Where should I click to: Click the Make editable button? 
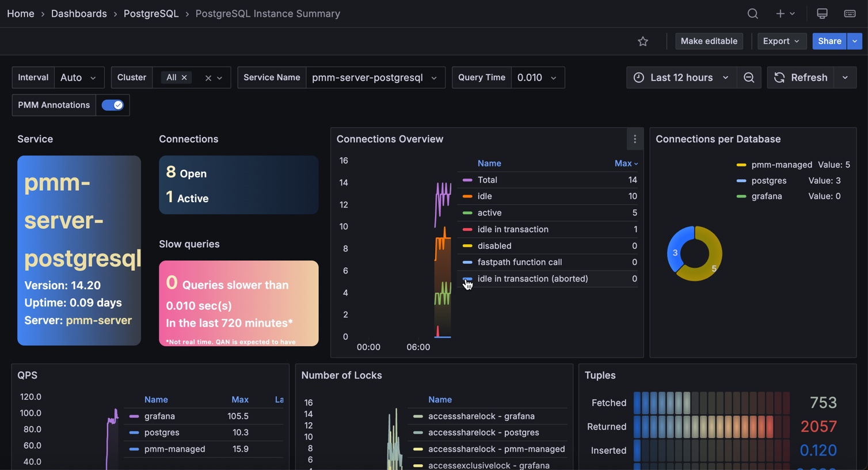coord(709,41)
